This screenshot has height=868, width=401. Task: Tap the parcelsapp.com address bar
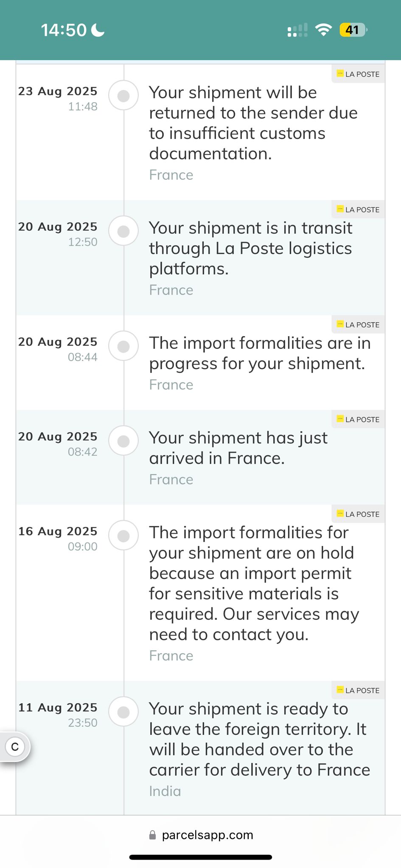[x=201, y=835]
